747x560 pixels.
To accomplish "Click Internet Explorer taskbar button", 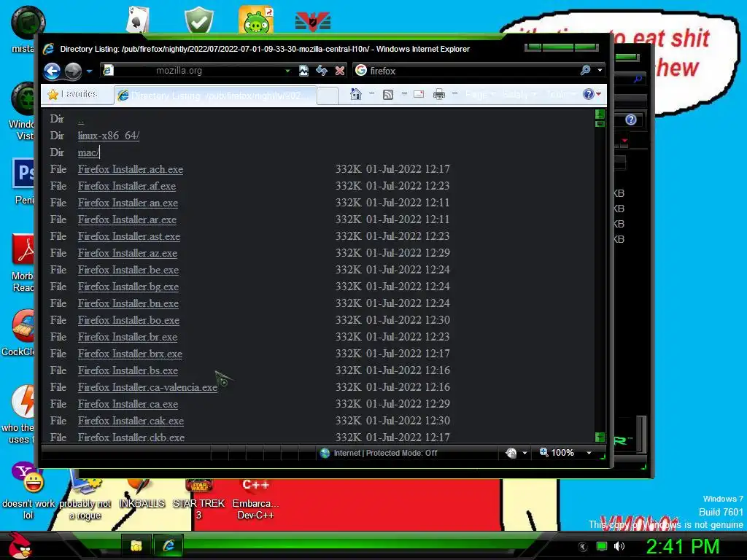I will pyautogui.click(x=169, y=545).
